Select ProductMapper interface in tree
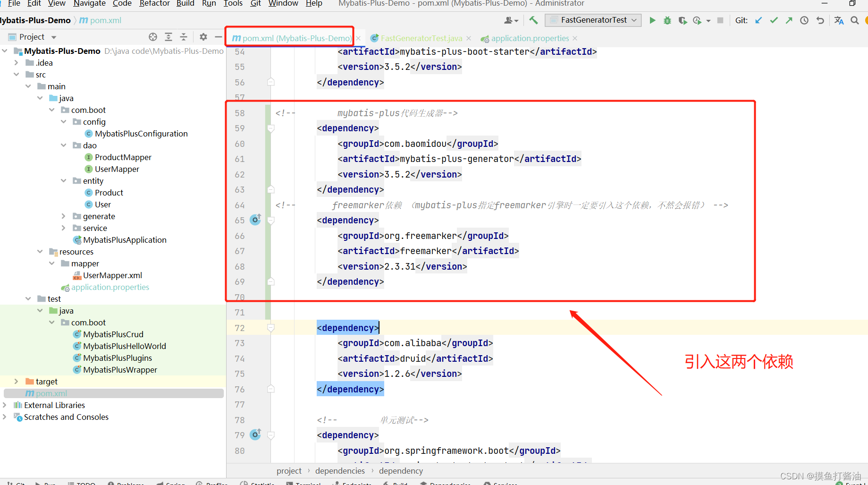This screenshot has height=485, width=868. tap(123, 157)
